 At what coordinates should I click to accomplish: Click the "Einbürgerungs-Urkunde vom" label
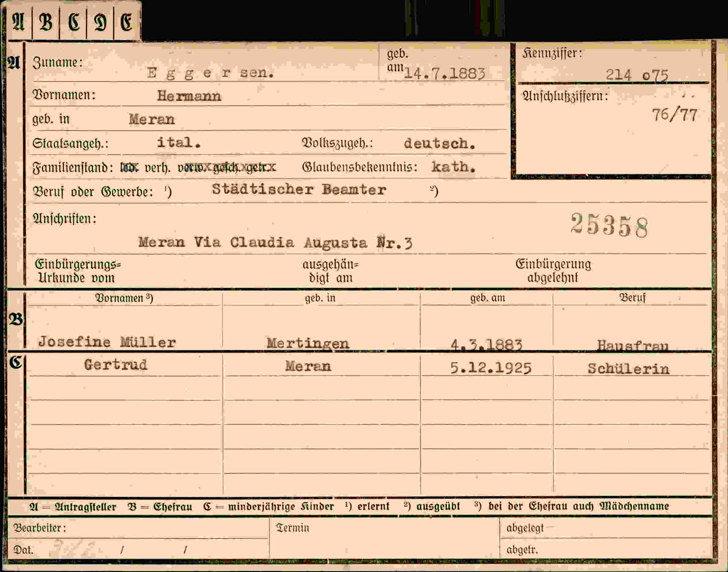78,271
